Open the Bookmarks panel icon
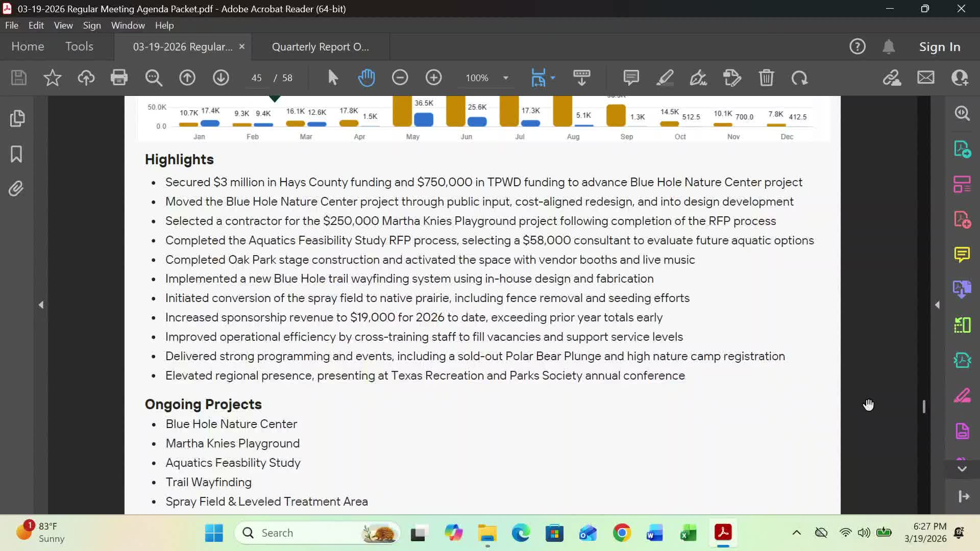Screen dimensions: 980x551 16,154
